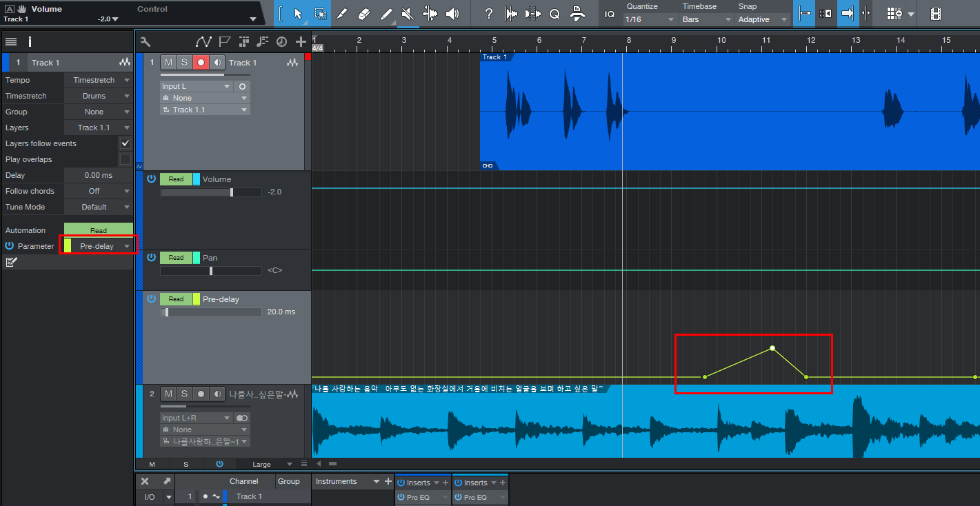Mute Track 1
Image resolution: width=980 pixels, height=506 pixels.
[x=168, y=62]
